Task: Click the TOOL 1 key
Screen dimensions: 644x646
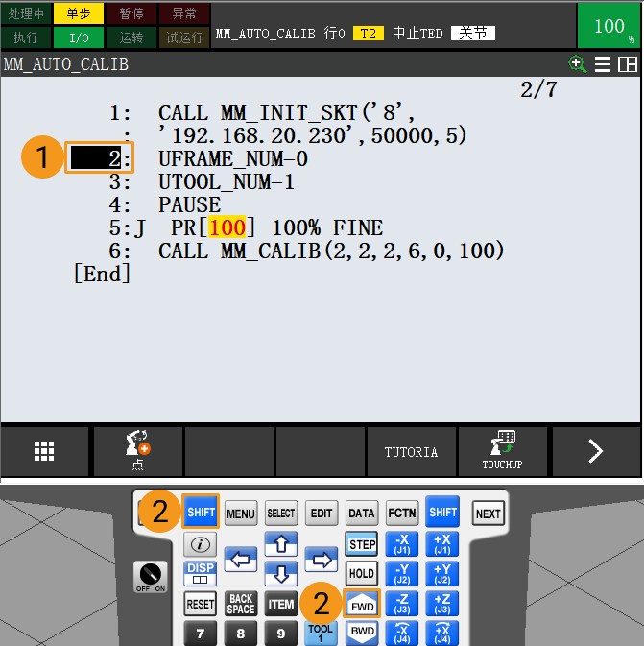Action: 321,633
